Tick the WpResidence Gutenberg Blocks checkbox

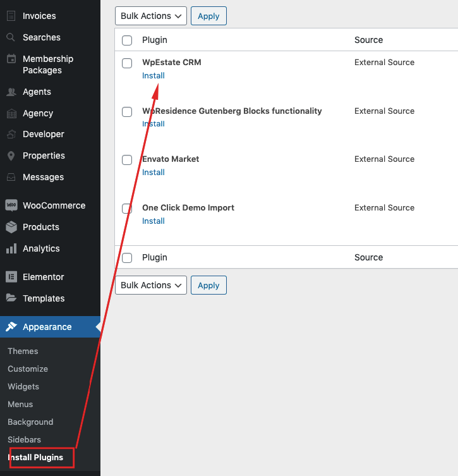127,112
